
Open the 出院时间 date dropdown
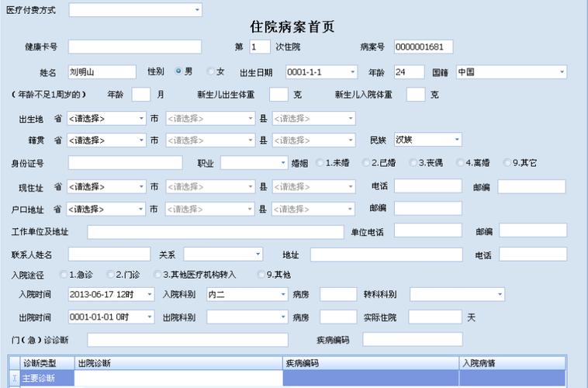[149, 317]
